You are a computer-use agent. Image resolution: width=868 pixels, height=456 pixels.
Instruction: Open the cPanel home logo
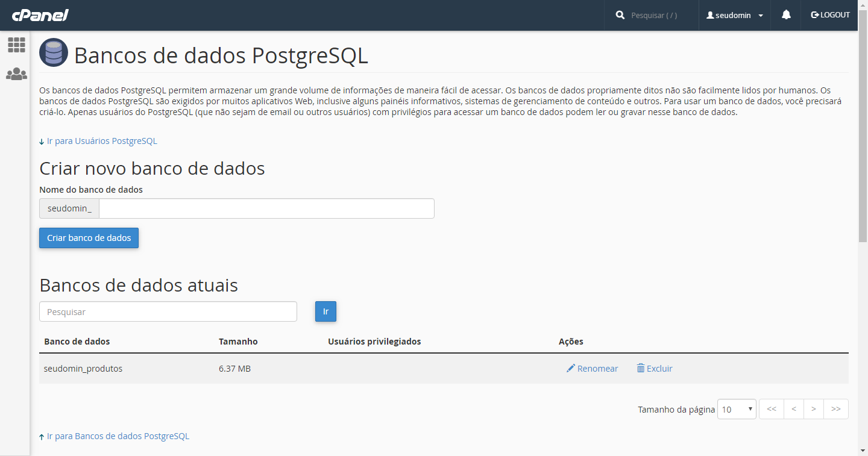point(40,15)
